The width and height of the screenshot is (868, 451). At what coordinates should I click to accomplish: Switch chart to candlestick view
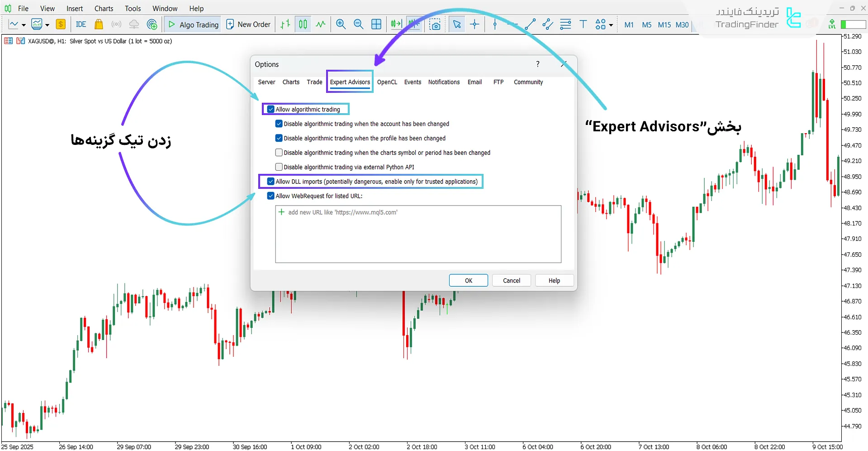[x=303, y=24]
